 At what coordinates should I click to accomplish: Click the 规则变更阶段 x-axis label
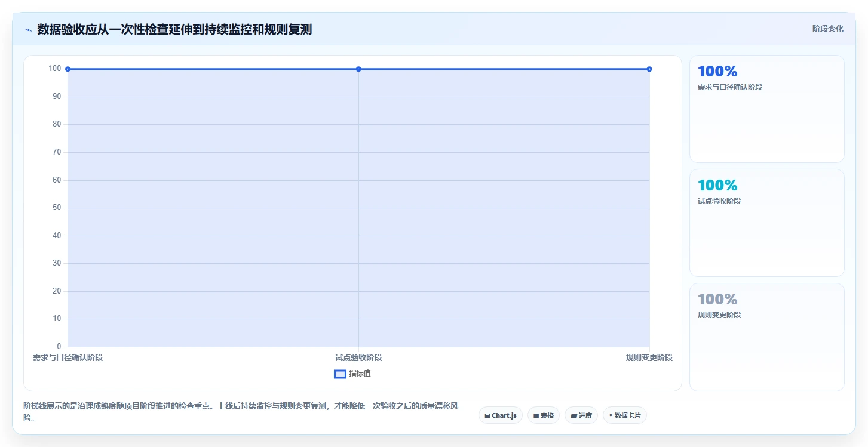click(x=649, y=357)
